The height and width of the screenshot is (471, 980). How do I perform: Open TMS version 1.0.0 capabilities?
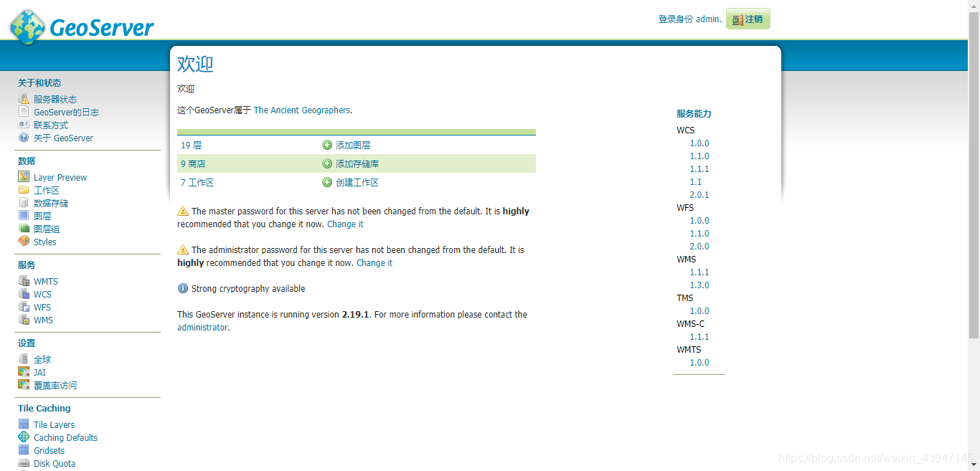[699, 311]
